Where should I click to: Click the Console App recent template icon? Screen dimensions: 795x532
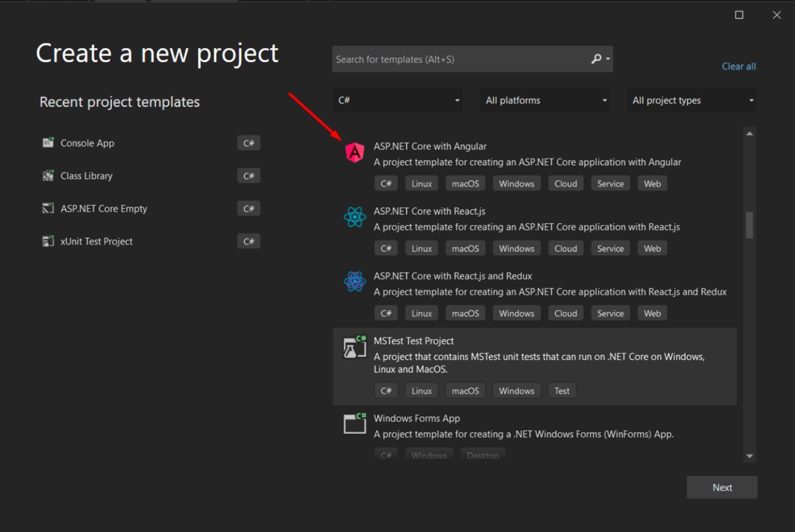(48, 143)
